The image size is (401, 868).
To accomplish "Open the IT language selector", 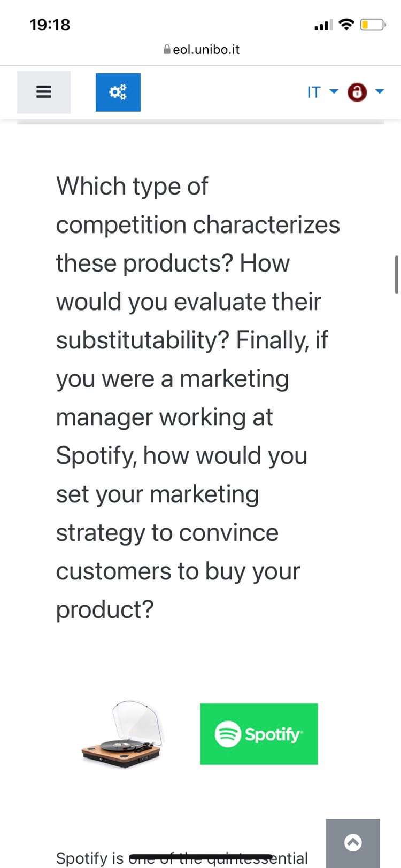I will (x=314, y=92).
